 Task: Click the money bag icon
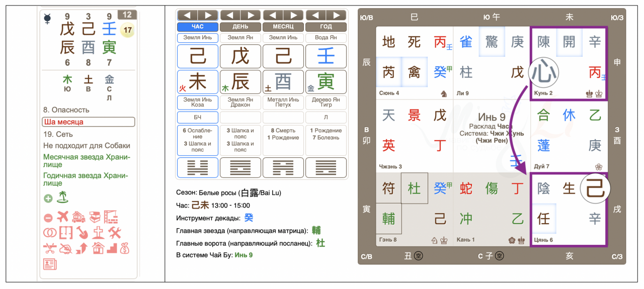click(x=125, y=248)
